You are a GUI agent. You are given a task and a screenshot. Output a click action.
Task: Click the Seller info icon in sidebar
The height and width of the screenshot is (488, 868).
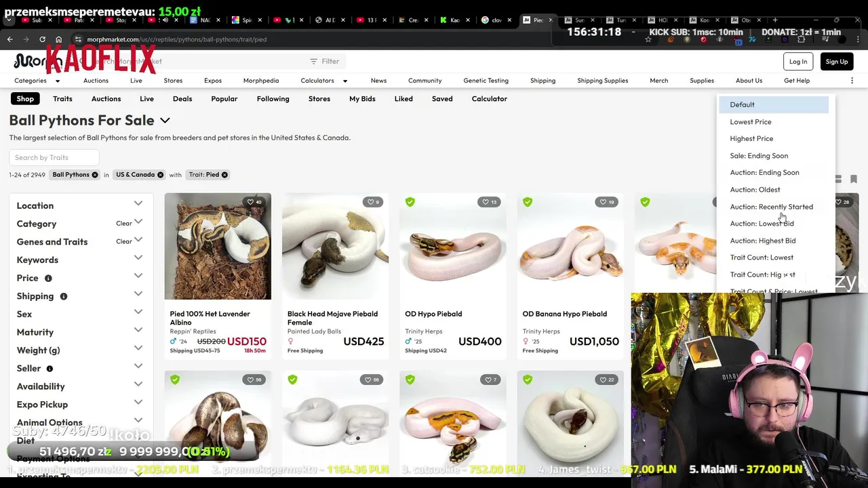(x=50, y=368)
